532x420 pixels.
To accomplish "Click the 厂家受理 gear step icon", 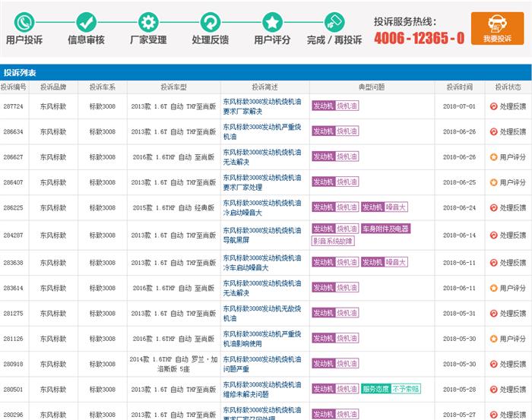I will tap(148, 22).
